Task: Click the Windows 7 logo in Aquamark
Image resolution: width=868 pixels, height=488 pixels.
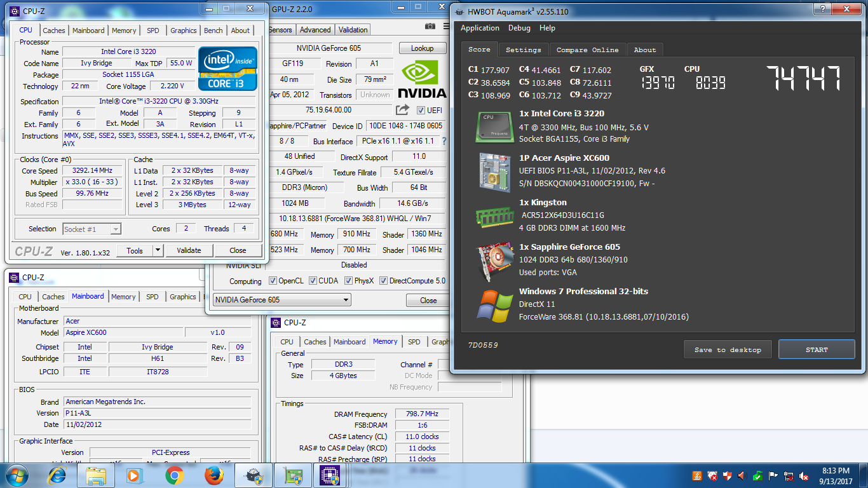Action: tap(495, 306)
